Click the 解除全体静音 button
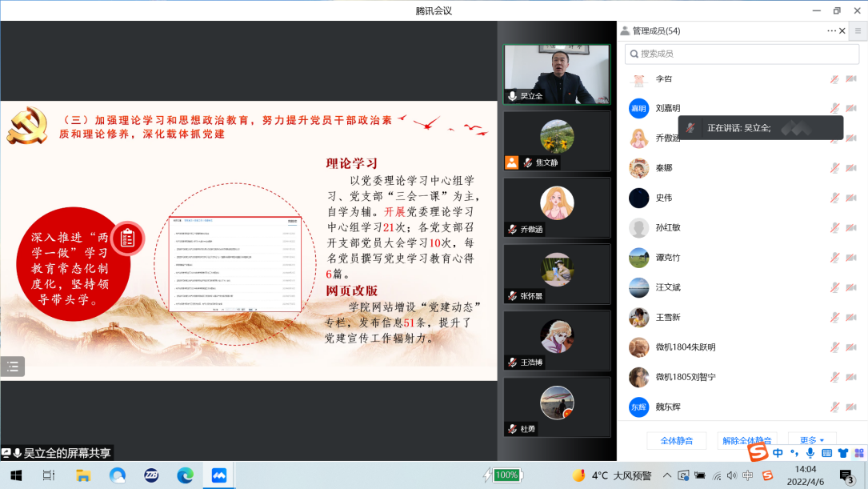 point(746,440)
